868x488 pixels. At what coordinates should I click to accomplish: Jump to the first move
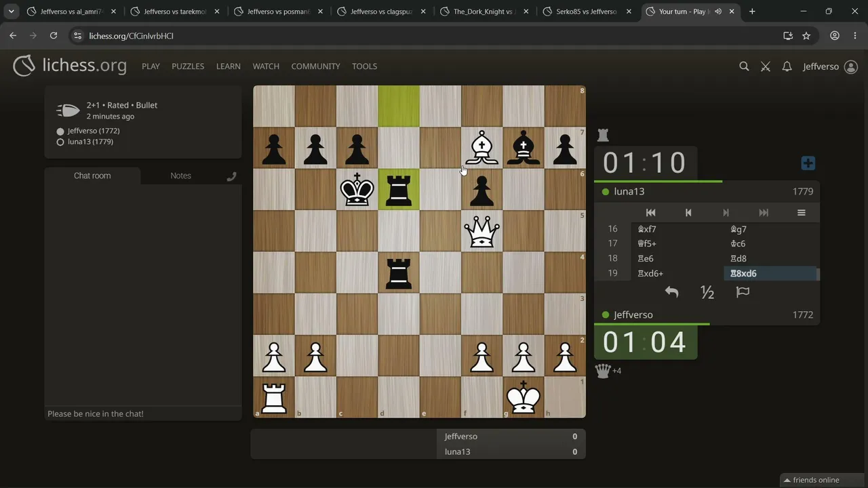[x=650, y=213]
